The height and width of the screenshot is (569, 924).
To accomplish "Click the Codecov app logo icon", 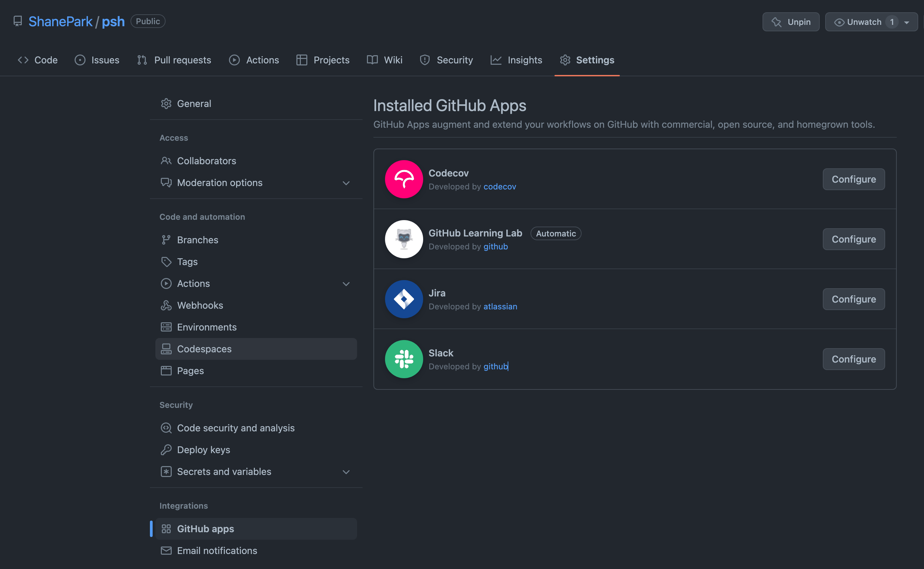I will pyautogui.click(x=404, y=179).
